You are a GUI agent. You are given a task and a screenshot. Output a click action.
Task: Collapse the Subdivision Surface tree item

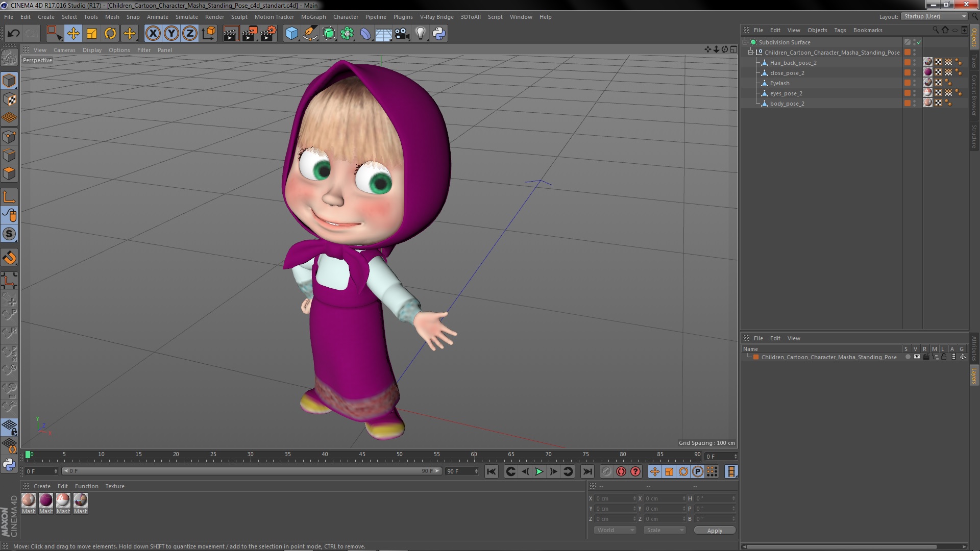coord(745,42)
